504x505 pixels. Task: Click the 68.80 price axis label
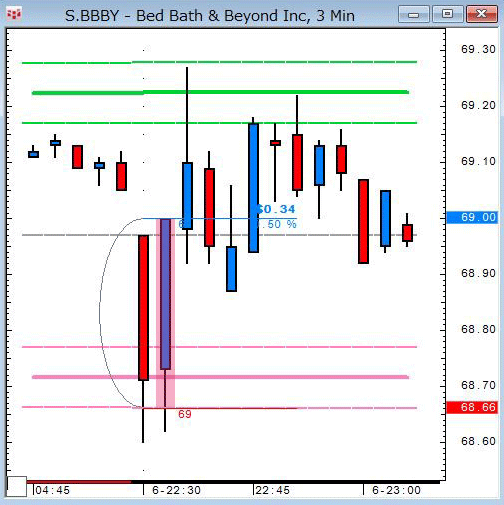tap(478, 329)
